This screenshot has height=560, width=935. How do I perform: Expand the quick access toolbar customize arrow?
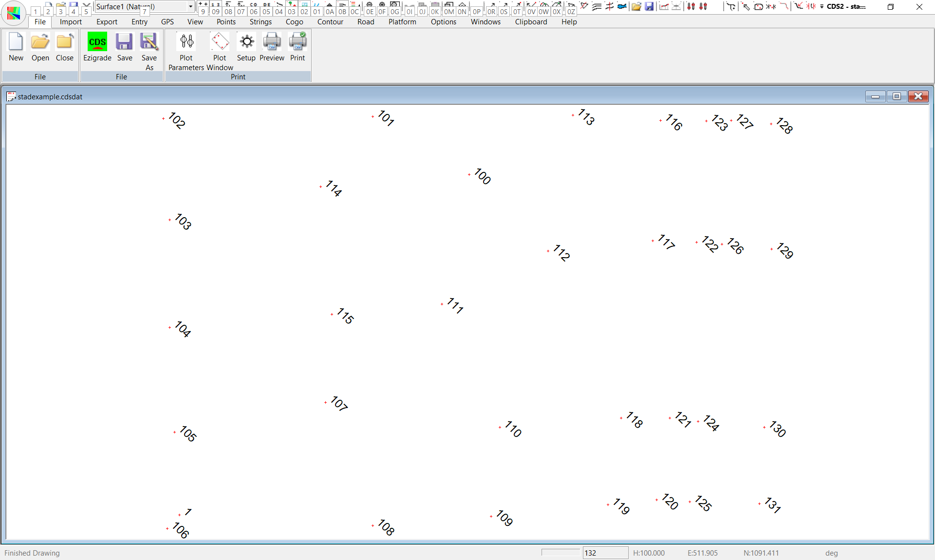(x=822, y=7)
